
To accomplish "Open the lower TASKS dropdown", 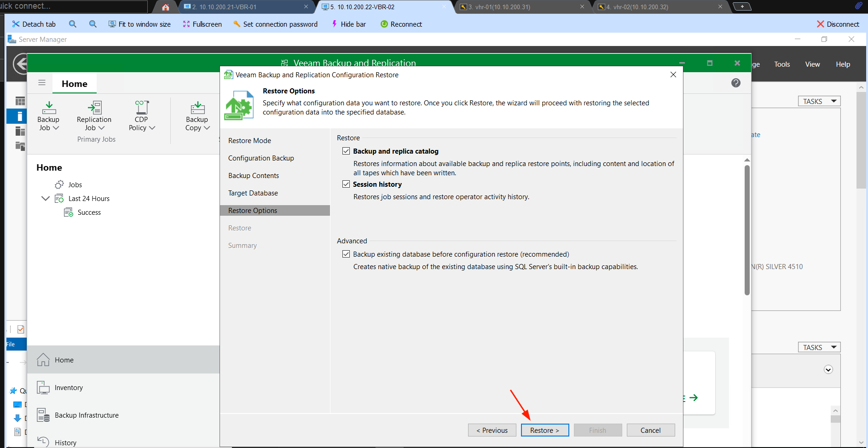I will pyautogui.click(x=819, y=347).
